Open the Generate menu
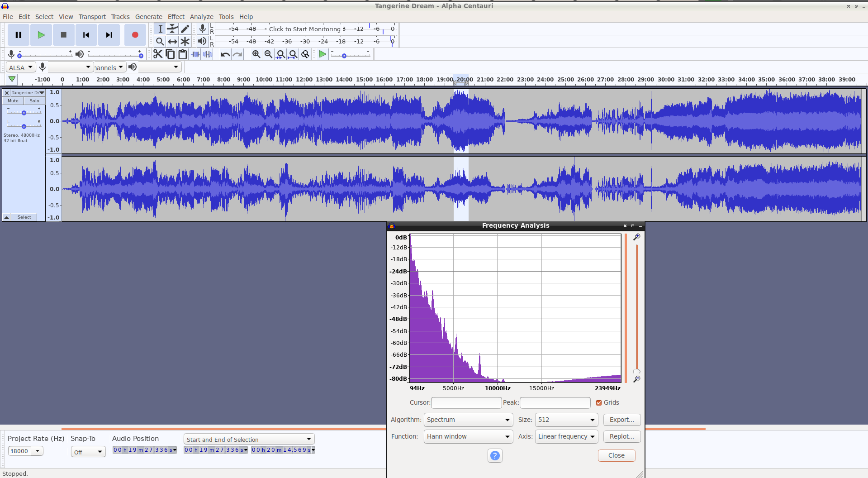 [x=148, y=17]
